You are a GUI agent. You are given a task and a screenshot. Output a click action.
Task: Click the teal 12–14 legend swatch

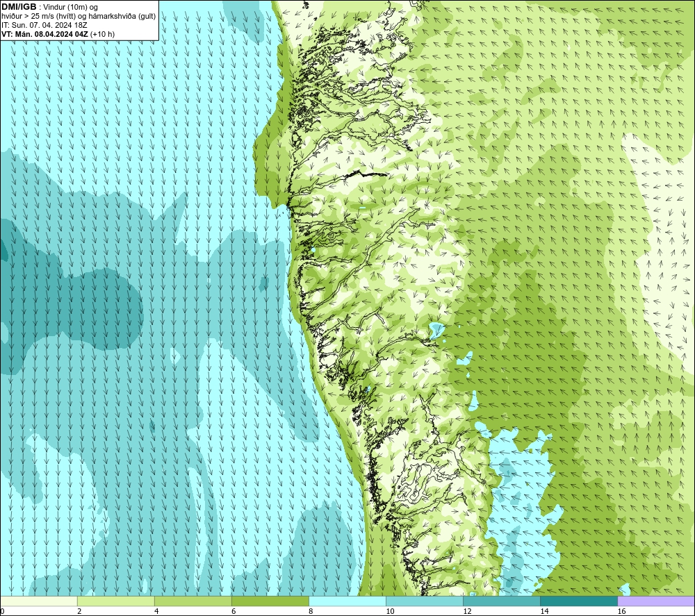[502, 601]
